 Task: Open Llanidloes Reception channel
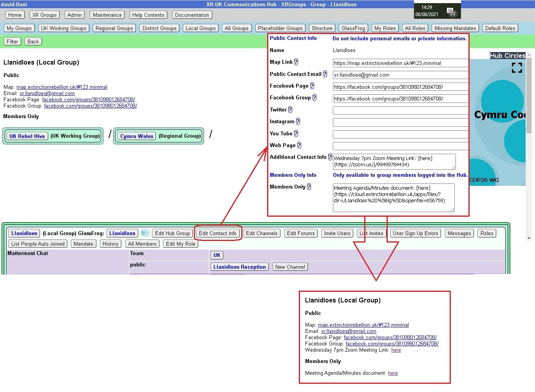pyautogui.click(x=240, y=267)
